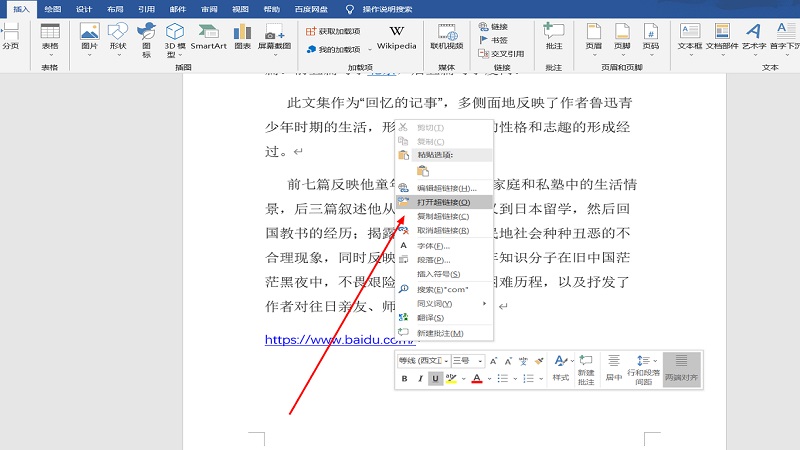Screen dimensions: 800x450
Task: Open the font name dropdown in mini toolbar
Action: pyautogui.click(x=421, y=360)
